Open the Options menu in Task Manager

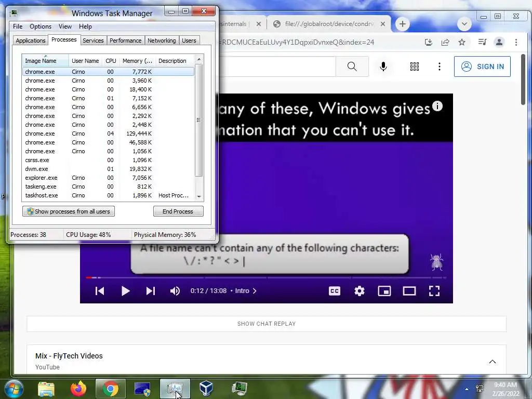tap(41, 26)
